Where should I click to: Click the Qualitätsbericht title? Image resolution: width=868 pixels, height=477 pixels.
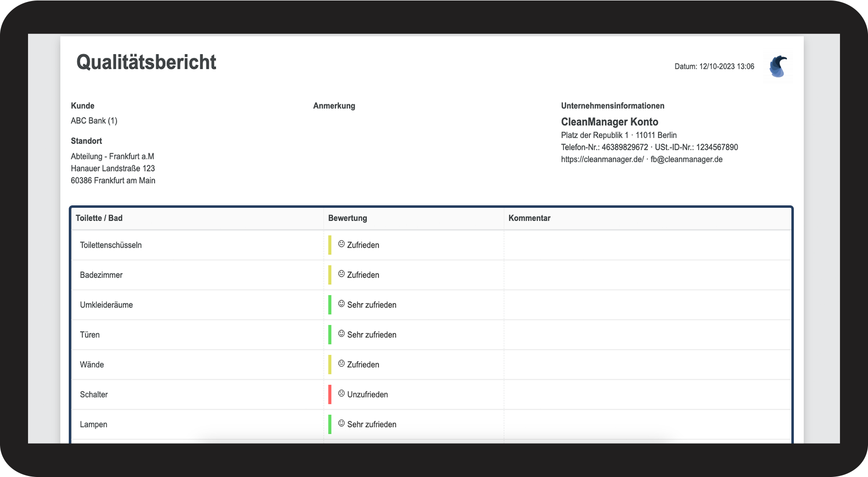146,62
